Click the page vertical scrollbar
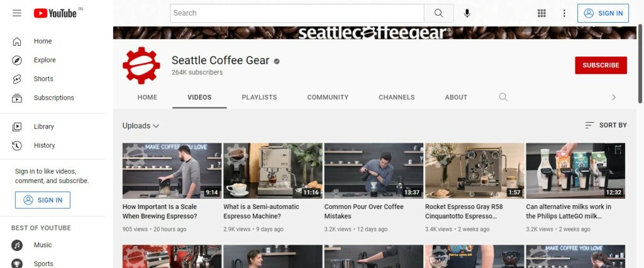Image resolution: width=644 pixels, height=268 pixels. [640, 64]
